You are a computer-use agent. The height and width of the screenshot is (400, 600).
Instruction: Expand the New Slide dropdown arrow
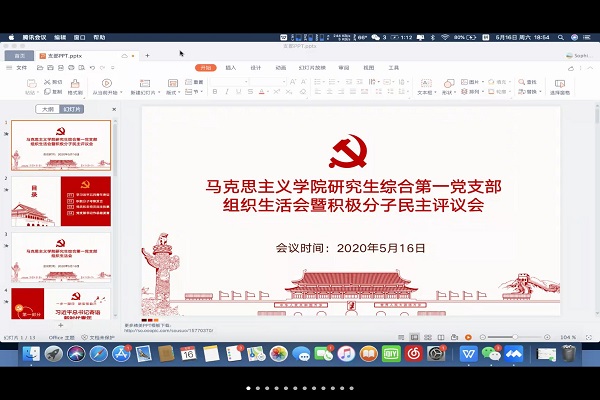[159, 93]
